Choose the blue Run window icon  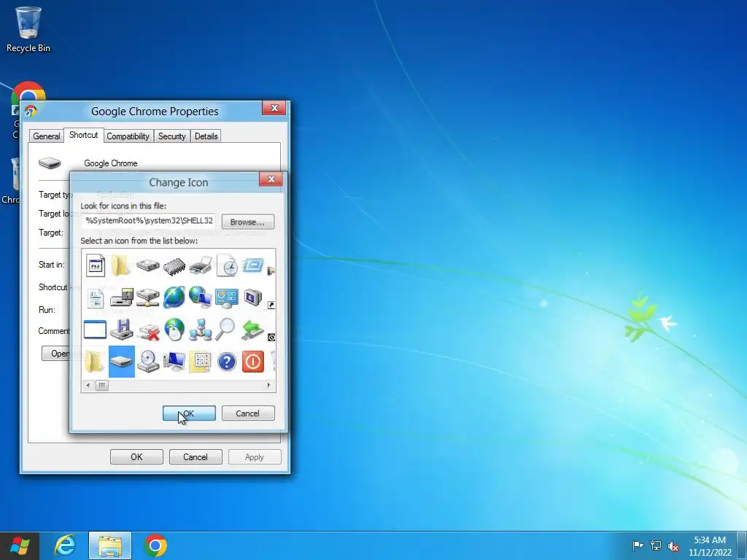point(252,265)
